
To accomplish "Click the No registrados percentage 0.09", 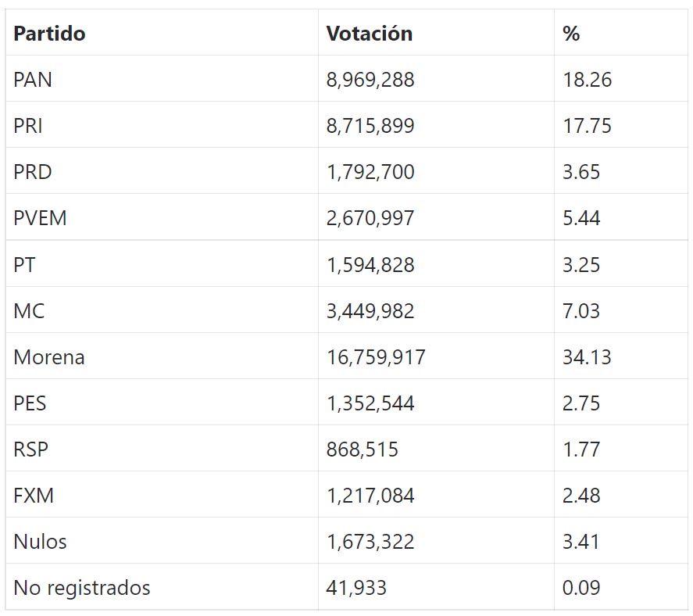I will [x=581, y=588].
